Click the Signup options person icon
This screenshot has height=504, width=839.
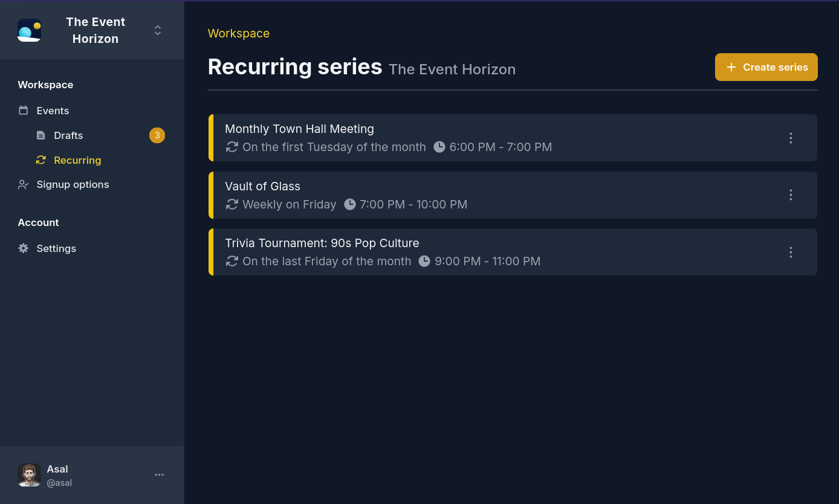[23, 184]
